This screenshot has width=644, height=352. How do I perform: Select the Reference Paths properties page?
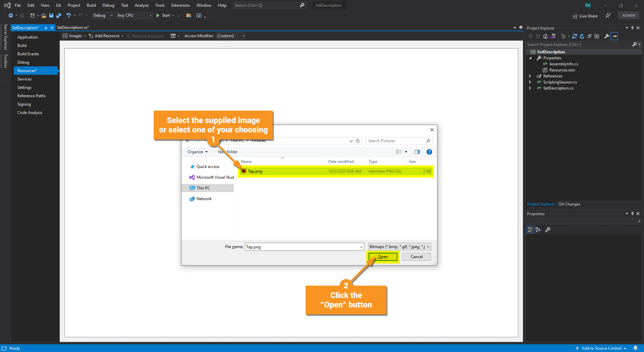click(x=32, y=96)
